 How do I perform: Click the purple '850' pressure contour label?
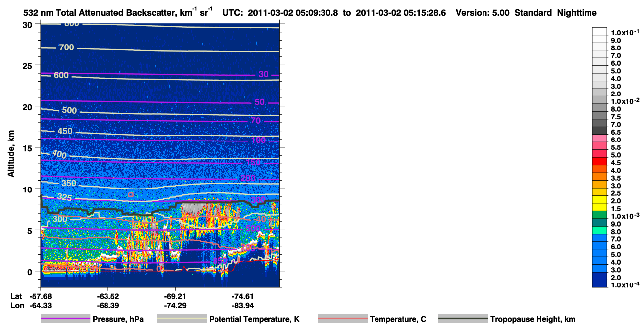(221, 260)
